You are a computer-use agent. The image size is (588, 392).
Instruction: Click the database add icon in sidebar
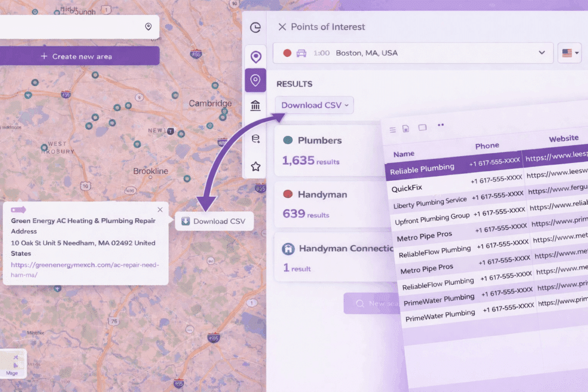pos(256,138)
